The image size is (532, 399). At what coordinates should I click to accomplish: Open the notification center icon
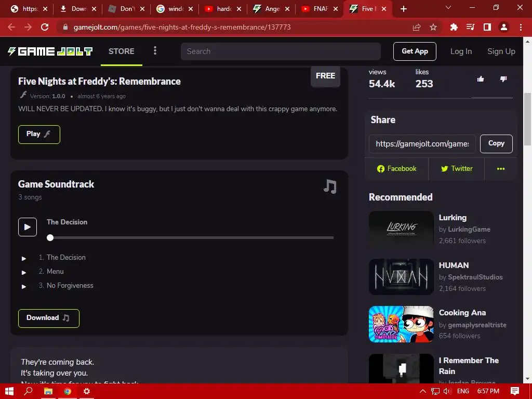point(515,392)
